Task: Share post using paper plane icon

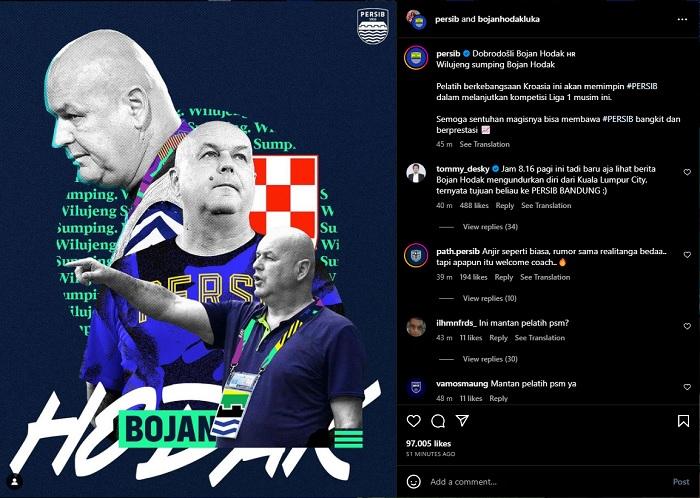Action: pyautogui.click(x=462, y=420)
